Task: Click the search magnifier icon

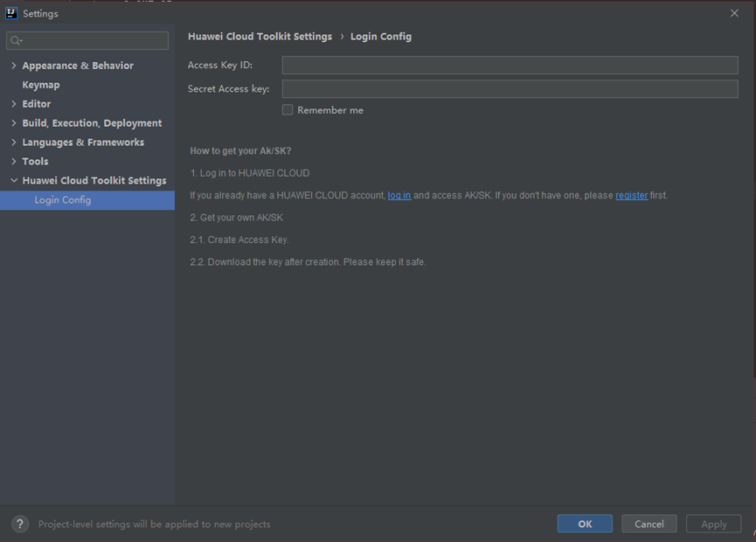Action: click(16, 41)
